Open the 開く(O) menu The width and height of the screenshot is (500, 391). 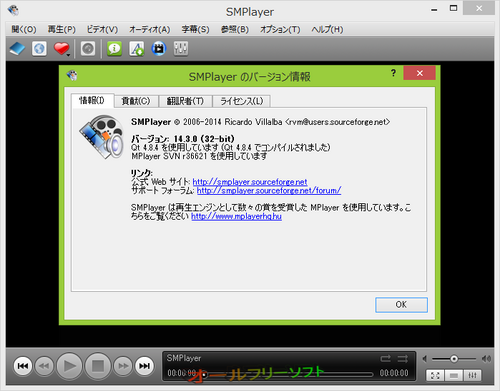coord(24,29)
